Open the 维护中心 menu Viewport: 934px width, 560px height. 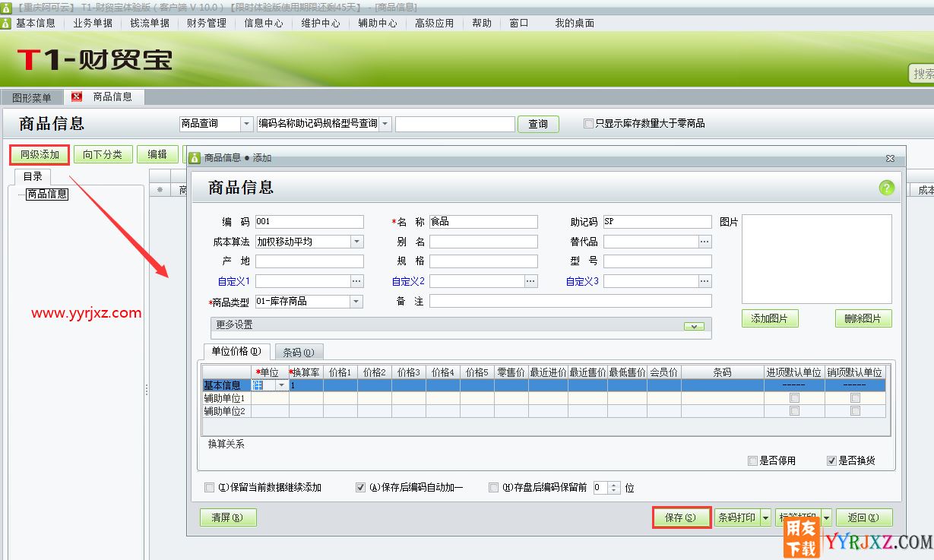point(321,23)
